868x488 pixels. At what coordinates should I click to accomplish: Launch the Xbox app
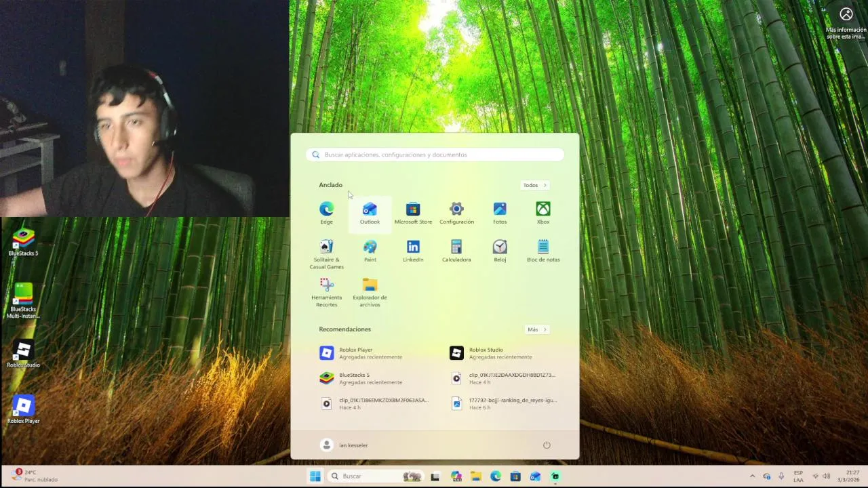543,213
